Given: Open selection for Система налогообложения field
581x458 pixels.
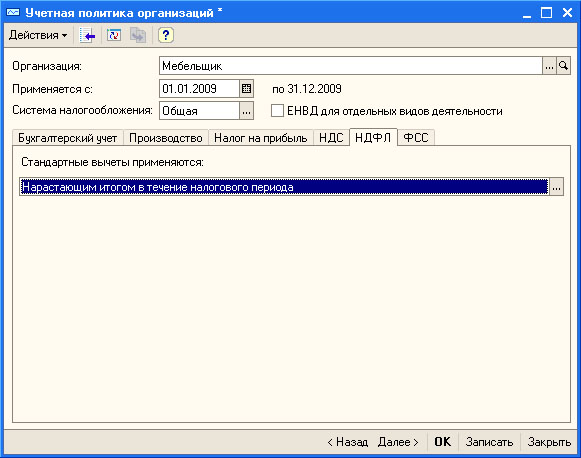Looking at the screenshot, I should (x=246, y=111).
